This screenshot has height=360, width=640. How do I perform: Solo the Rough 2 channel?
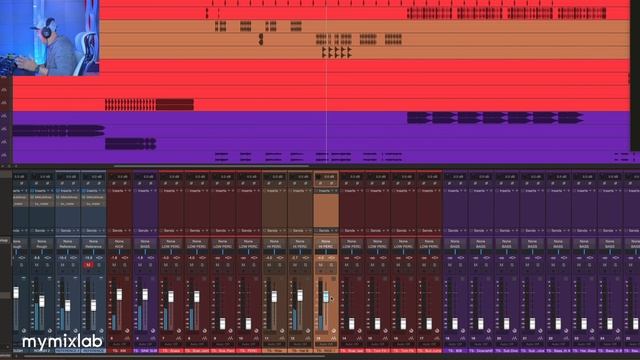[x=47, y=265]
